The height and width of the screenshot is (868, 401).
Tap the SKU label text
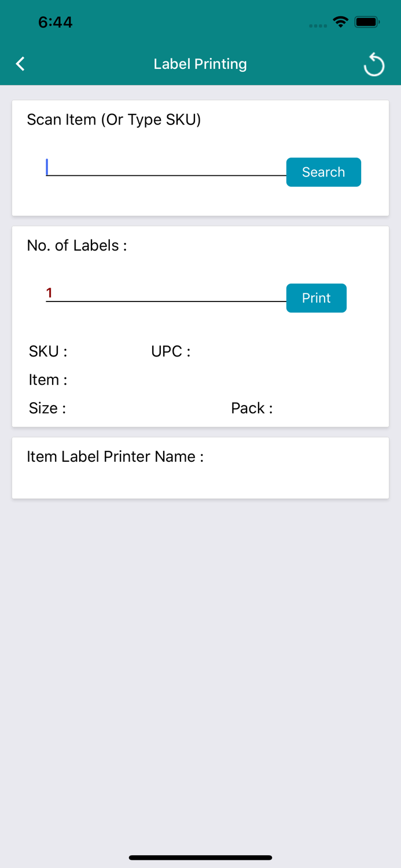coord(48,351)
